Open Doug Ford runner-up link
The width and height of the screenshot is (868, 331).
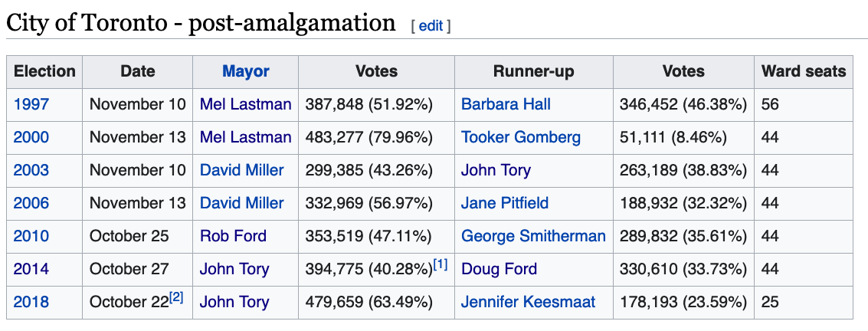(x=499, y=269)
